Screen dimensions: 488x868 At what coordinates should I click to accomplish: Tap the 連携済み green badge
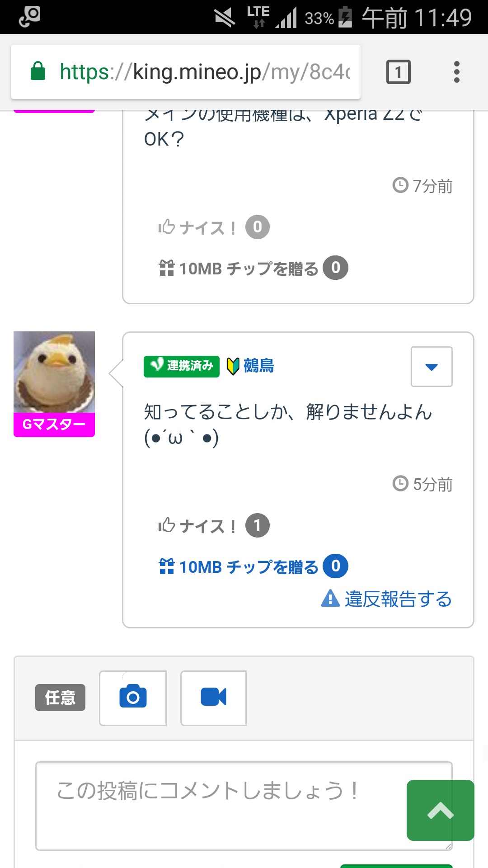(x=182, y=366)
